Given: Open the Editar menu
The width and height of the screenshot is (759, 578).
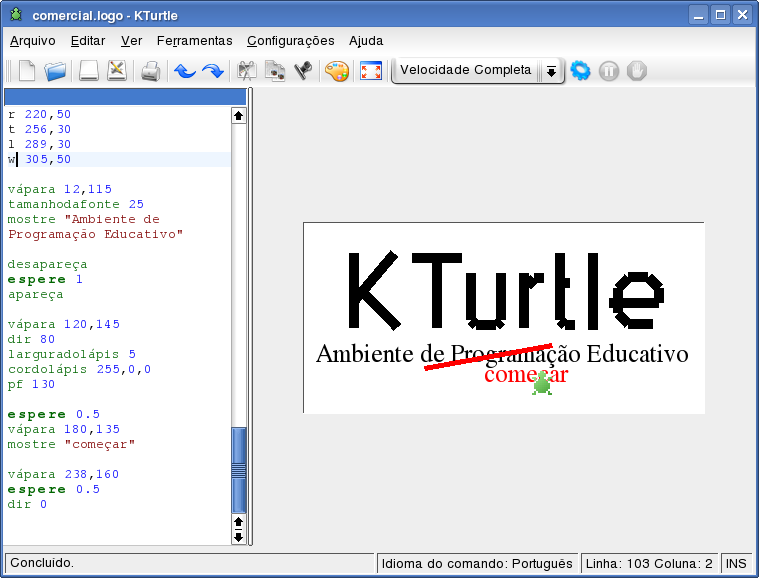Looking at the screenshot, I should click(x=88, y=41).
